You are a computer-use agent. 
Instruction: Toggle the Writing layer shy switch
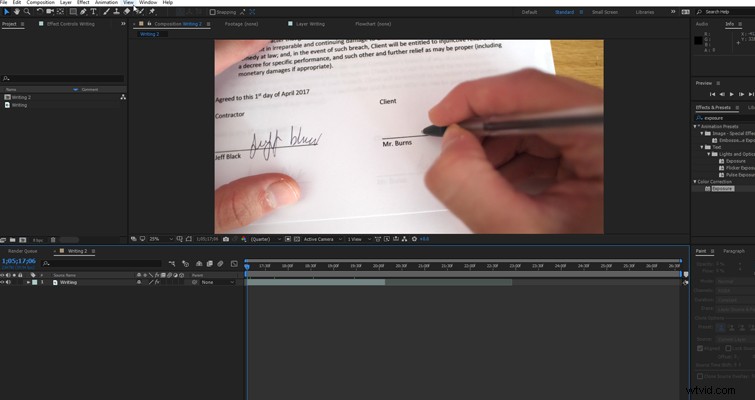point(139,282)
